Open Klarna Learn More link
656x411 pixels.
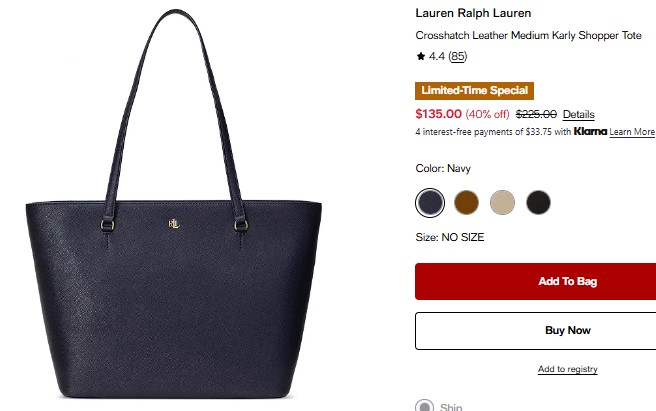point(632,132)
